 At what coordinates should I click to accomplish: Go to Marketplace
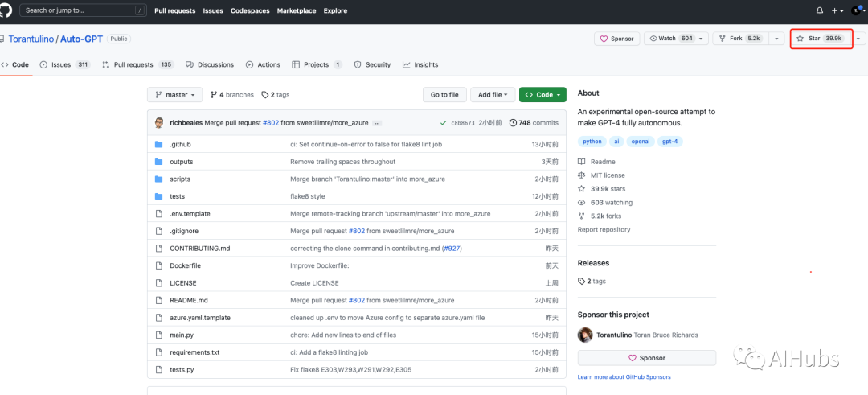(296, 10)
